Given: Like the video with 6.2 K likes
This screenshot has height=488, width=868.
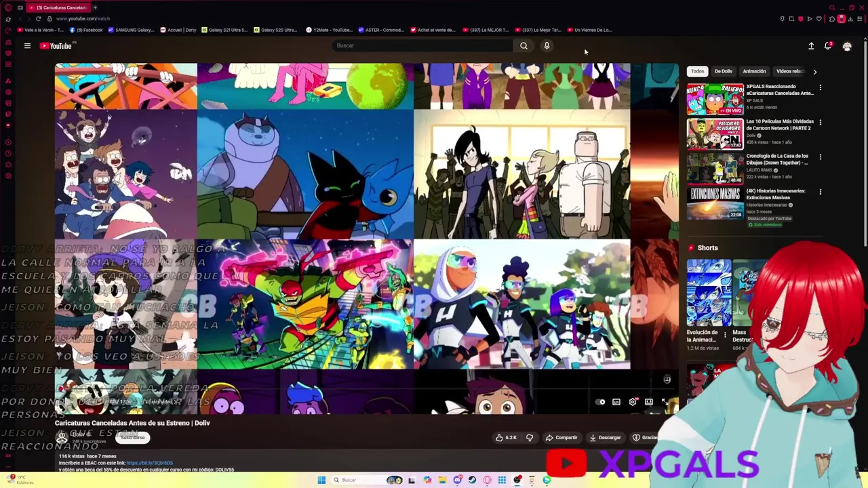Looking at the screenshot, I should pyautogui.click(x=507, y=438).
